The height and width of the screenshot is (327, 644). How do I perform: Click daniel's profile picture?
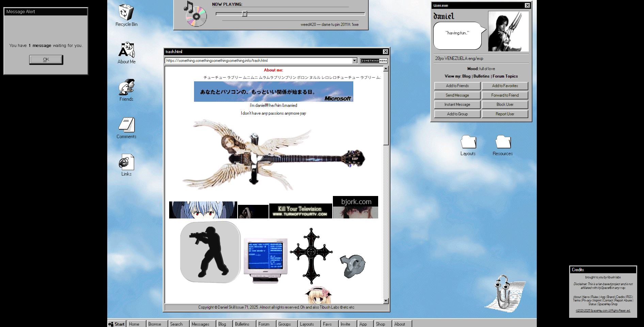[509, 31]
